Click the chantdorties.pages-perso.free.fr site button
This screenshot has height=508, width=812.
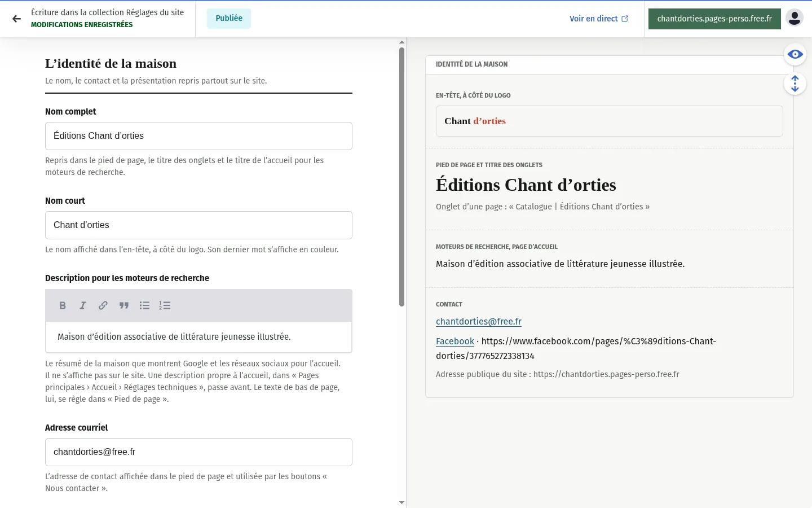tap(714, 19)
